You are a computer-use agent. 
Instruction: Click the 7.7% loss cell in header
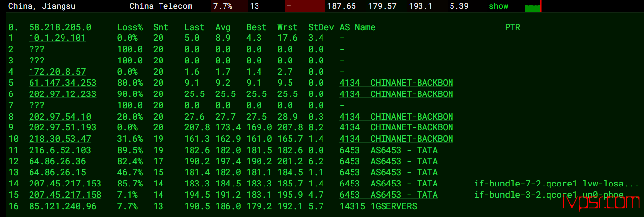(x=222, y=6)
